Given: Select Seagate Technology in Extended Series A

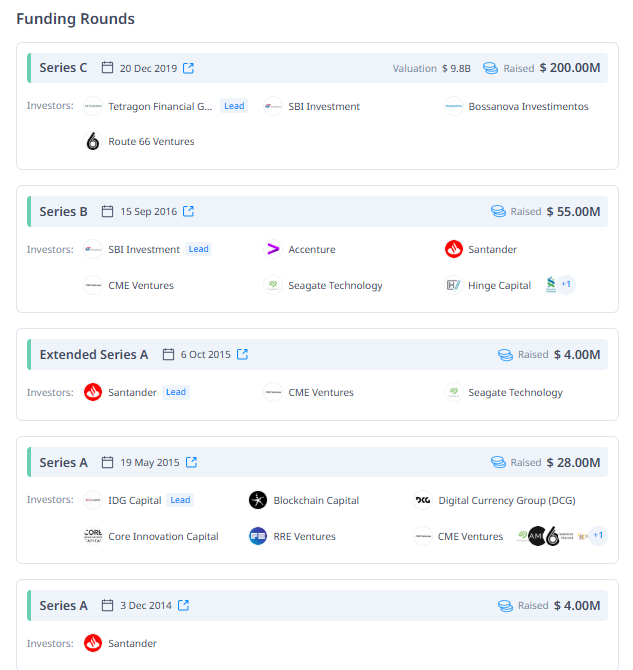Looking at the screenshot, I should [x=515, y=393].
